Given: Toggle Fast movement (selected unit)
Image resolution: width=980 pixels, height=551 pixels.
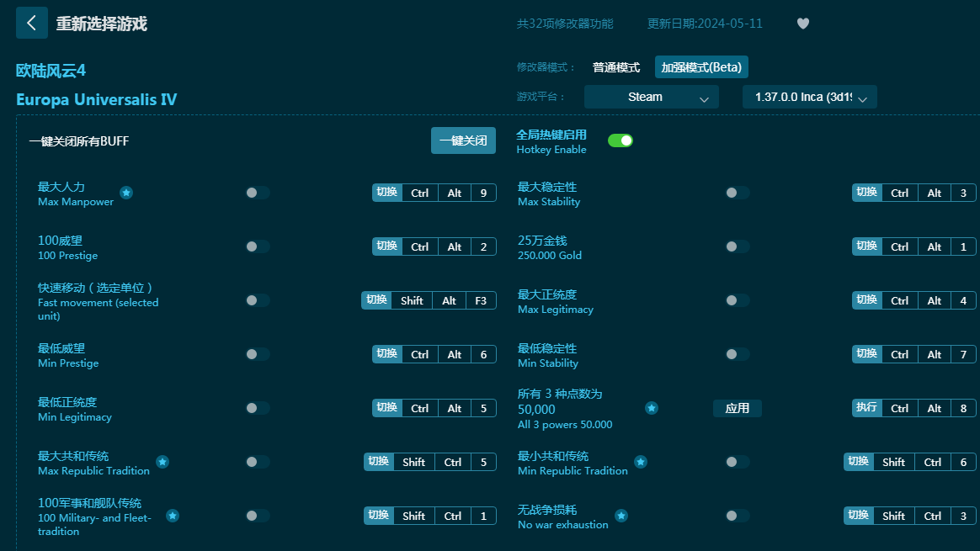Looking at the screenshot, I should (258, 299).
